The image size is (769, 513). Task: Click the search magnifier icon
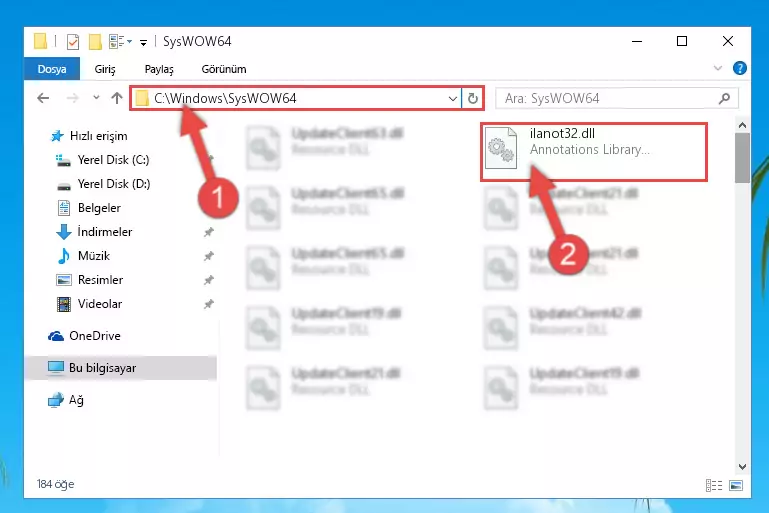tap(724, 99)
